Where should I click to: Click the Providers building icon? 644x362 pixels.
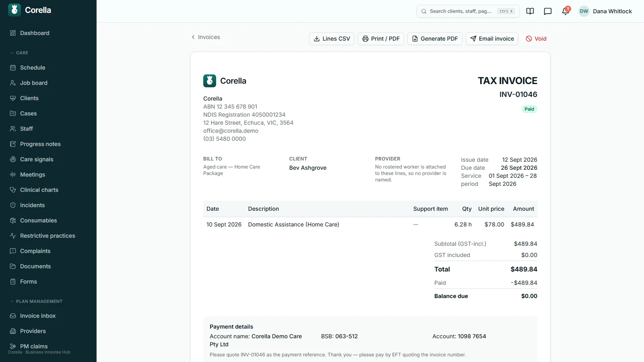click(13, 331)
